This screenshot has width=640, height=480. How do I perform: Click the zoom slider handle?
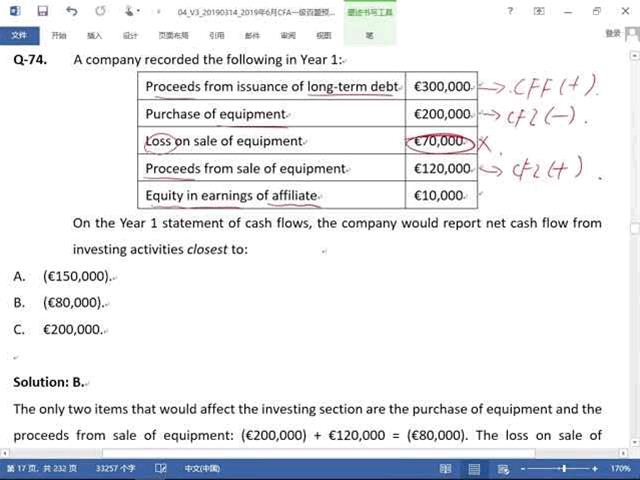click(x=564, y=469)
